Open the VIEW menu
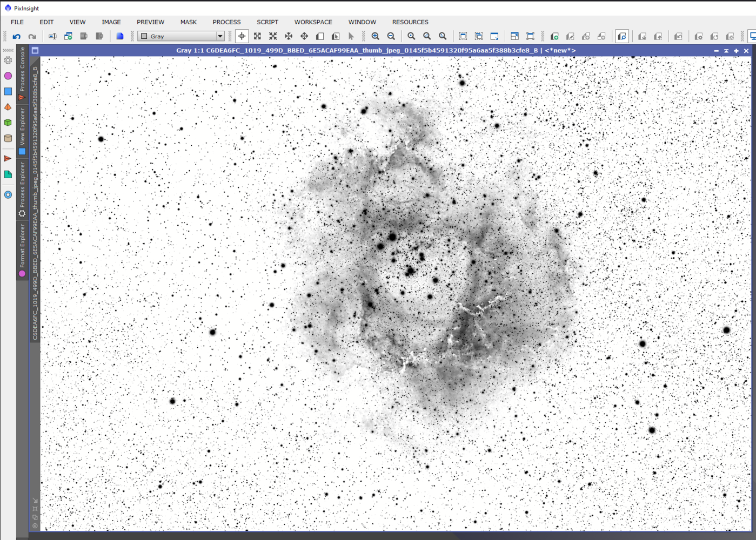The image size is (756, 540). click(77, 22)
